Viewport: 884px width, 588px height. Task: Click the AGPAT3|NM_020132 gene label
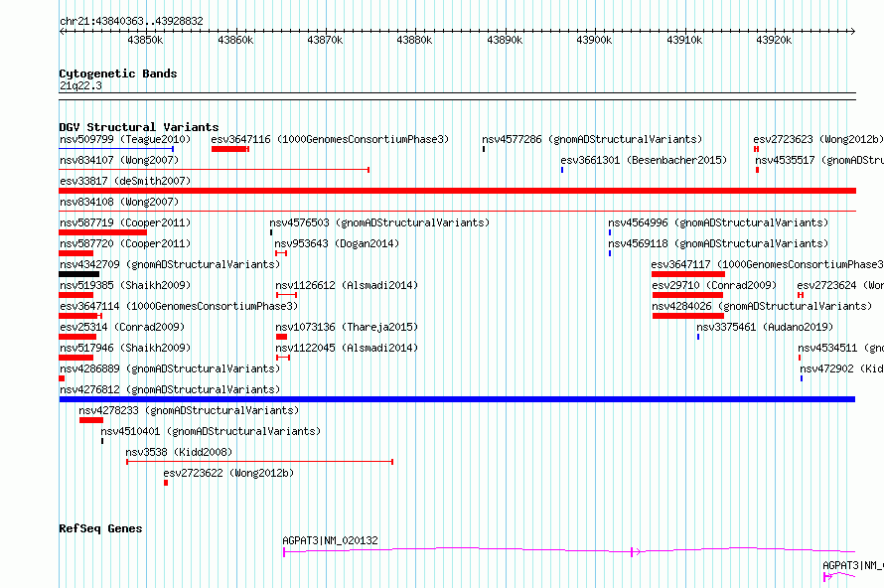click(331, 540)
